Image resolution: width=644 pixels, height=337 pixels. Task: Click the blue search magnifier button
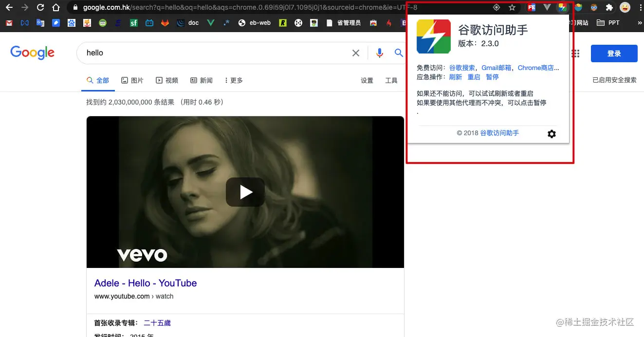coord(399,53)
